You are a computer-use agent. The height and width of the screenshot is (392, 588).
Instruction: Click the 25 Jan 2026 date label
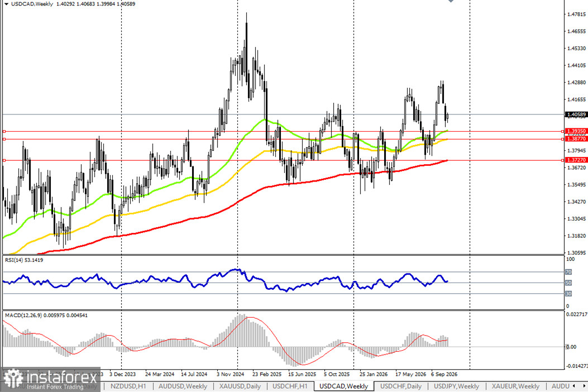pyautogui.click(x=374, y=374)
